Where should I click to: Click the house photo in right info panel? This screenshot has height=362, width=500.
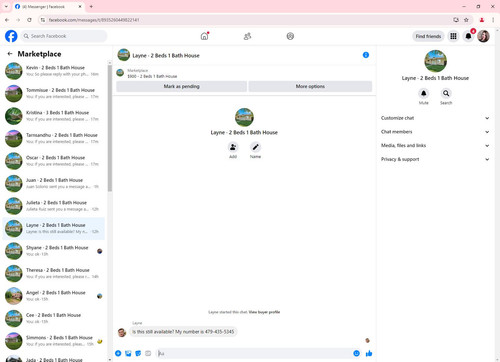(435, 61)
